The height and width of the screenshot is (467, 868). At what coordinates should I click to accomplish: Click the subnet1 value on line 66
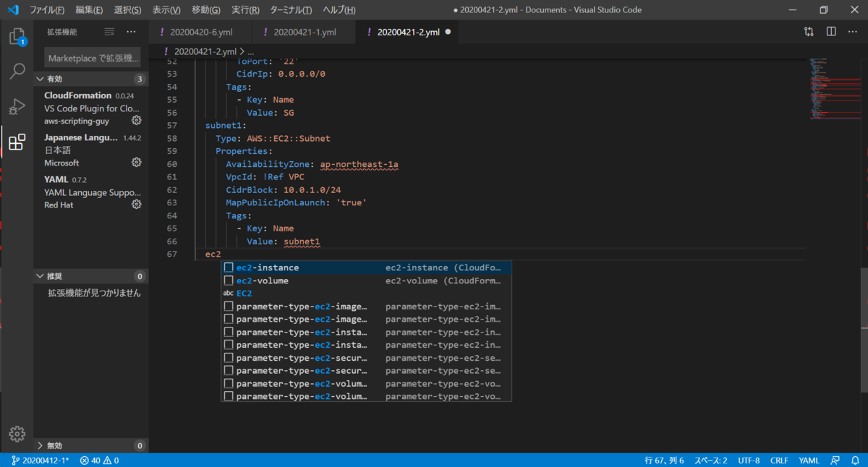coord(302,241)
